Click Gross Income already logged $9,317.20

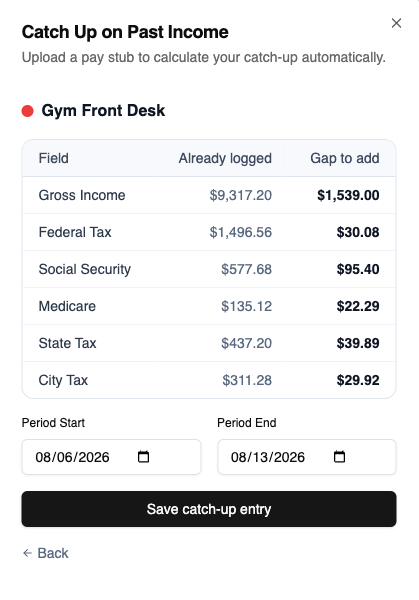pyautogui.click(x=241, y=195)
